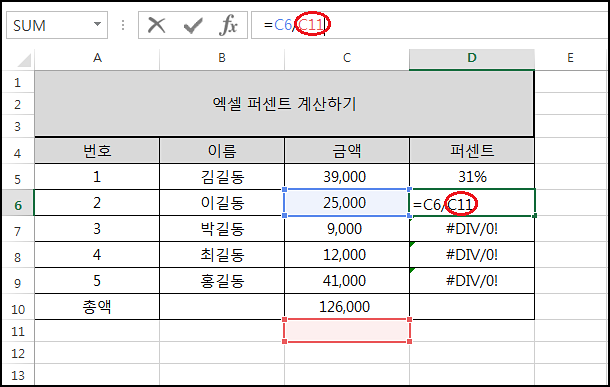Click #DIV/0! error in row 8
610x387 pixels.
coord(472,255)
